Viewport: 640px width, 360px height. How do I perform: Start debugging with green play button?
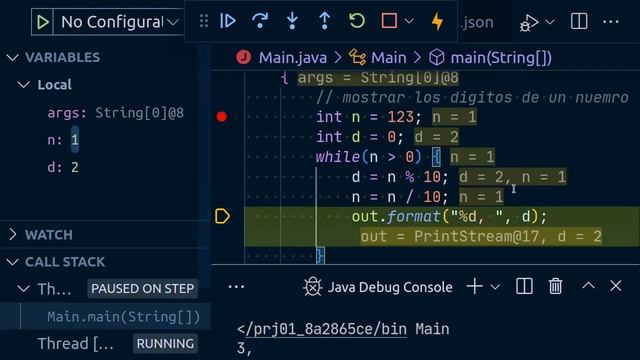pos(42,22)
